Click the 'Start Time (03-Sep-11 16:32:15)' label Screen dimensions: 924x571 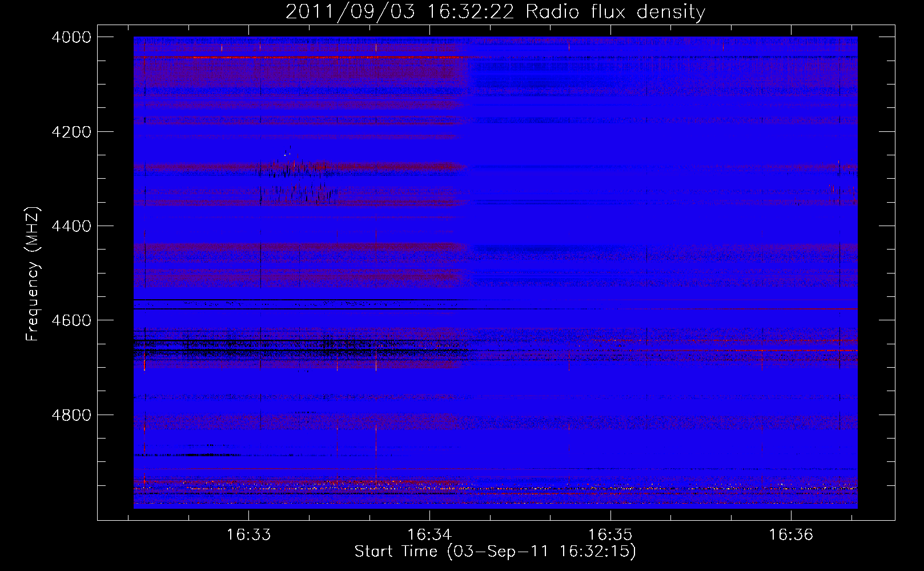495,552
